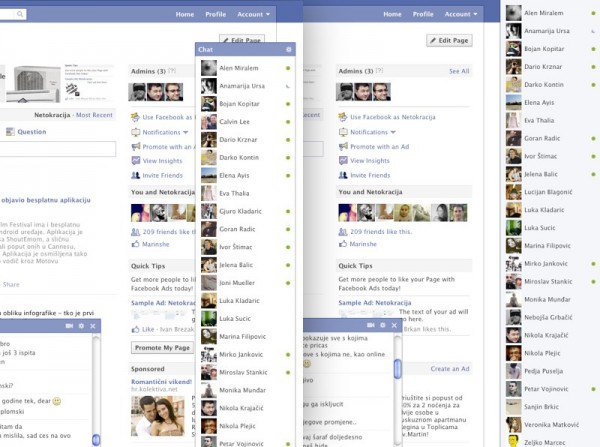Click scrollbar thumb in right chat window
This screenshot has height=447, width=600.
point(398,369)
